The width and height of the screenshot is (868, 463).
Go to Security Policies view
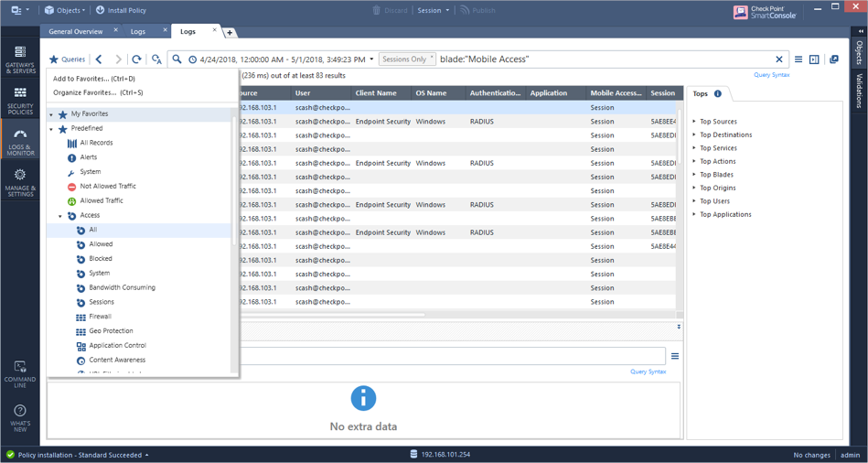click(20, 100)
